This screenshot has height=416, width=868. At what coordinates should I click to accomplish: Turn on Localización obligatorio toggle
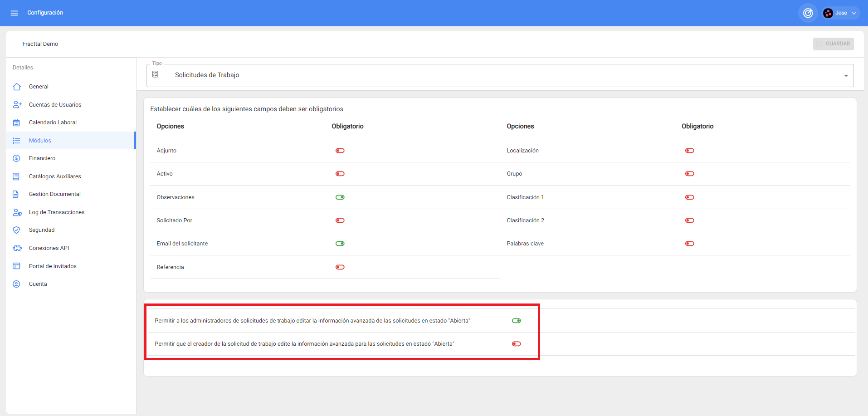point(689,151)
